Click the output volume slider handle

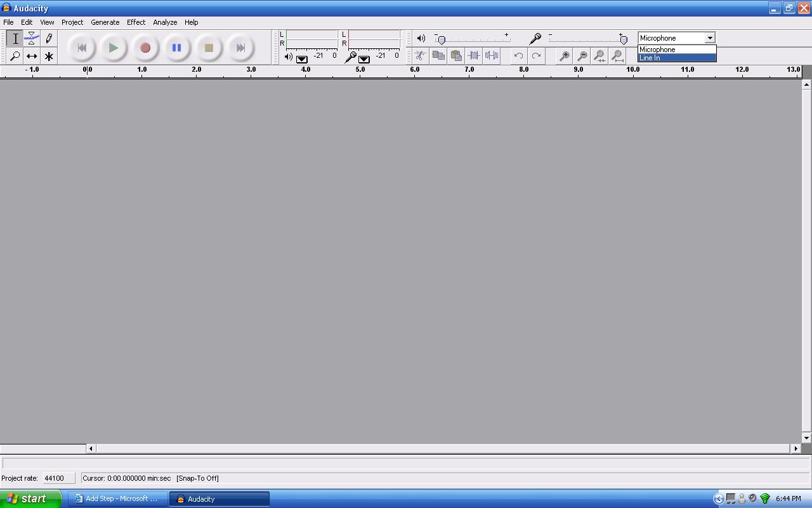point(442,40)
